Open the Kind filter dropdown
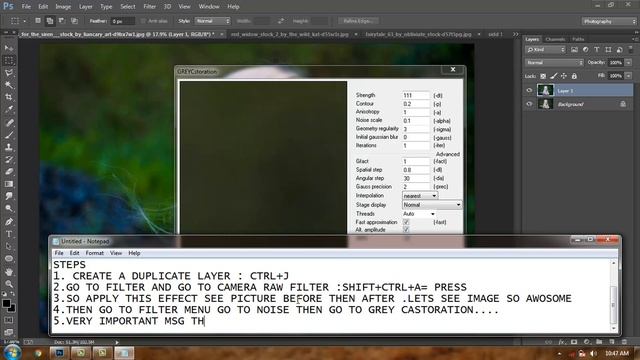This screenshot has height=360, width=640. pyautogui.click(x=545, y=49)
